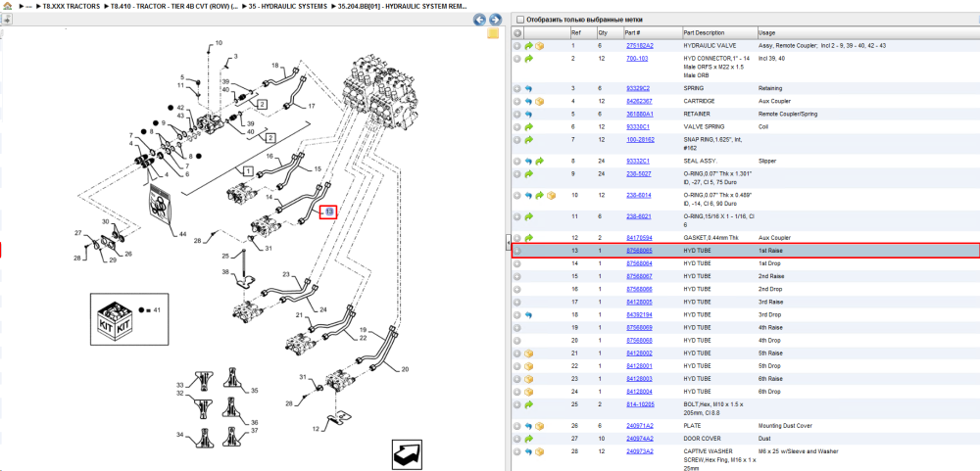This screenshot has width=980, height=471.
Task: Click the Part # column header
Action: click(x=652, y=32)
